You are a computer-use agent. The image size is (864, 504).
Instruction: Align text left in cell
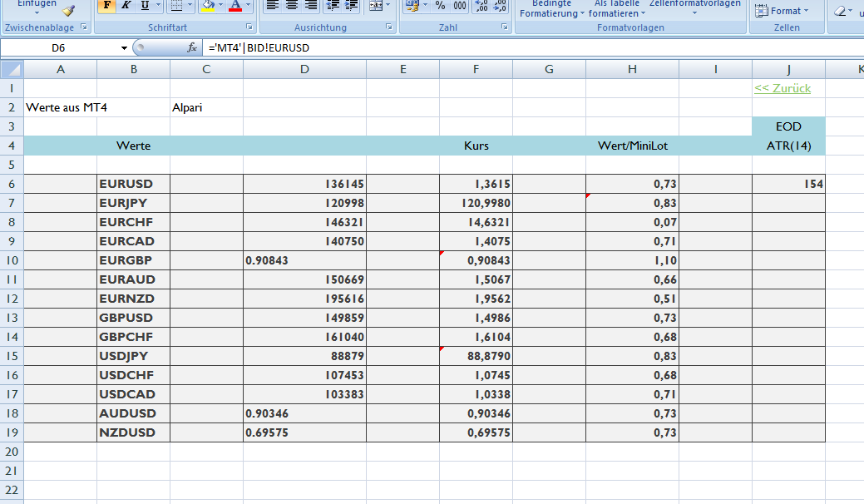tap(273, 6)
